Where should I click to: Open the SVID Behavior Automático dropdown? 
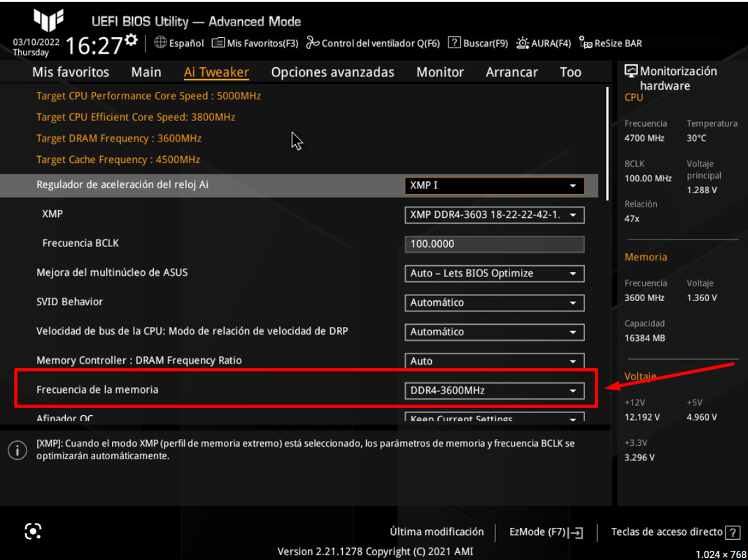(494, 302)
